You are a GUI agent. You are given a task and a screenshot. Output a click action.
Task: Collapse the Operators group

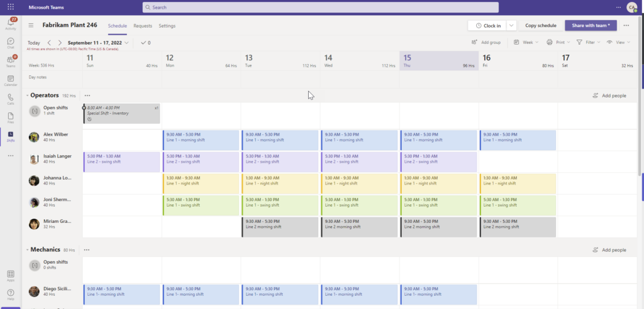click(27, 95)
